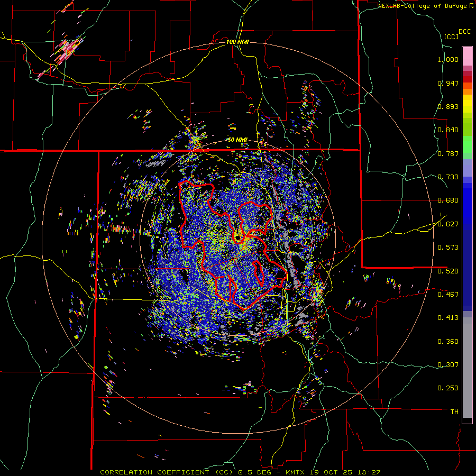Click the 0.253 legend value
This screenshot has width=476, height=476.
(448, 388)
